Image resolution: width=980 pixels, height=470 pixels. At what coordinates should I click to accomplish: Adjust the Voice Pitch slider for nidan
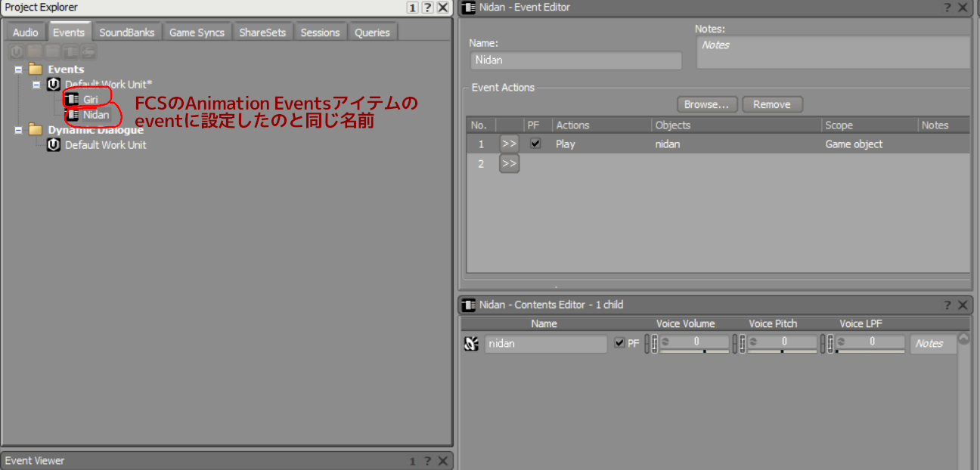pyautogui.click(x=783, y=351)
